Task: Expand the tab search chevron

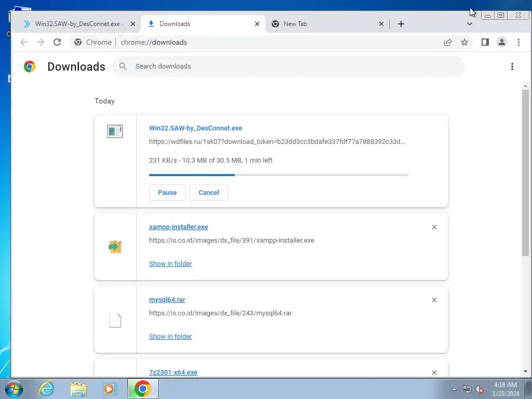Action: 470,24
